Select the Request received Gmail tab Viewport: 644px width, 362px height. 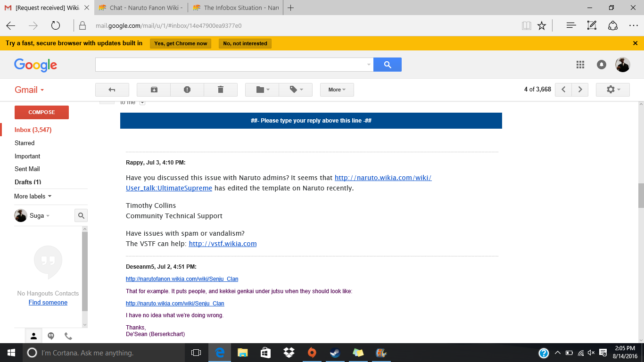(x=47, y=8)
